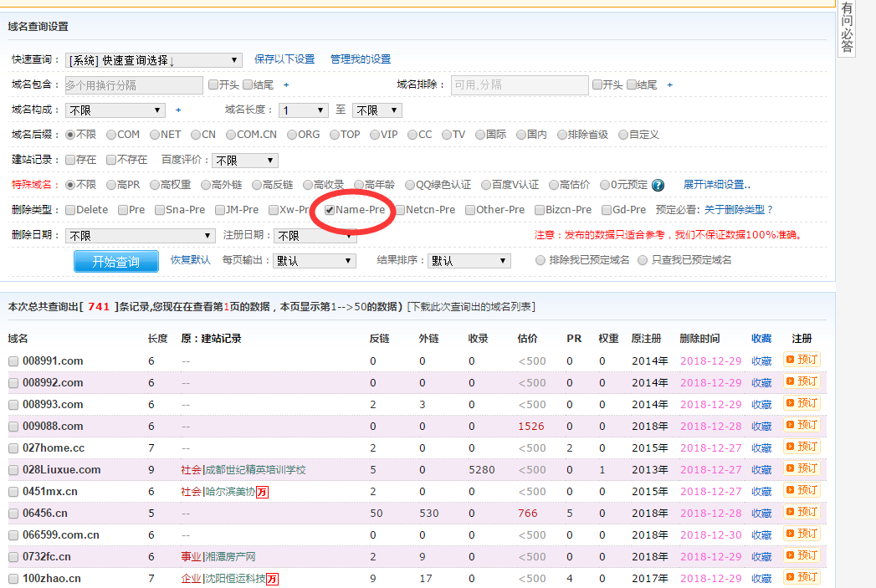876x588 pixels.
Task: Click the 万 badge on 100zhao.cn row
Action: (272, 579)
